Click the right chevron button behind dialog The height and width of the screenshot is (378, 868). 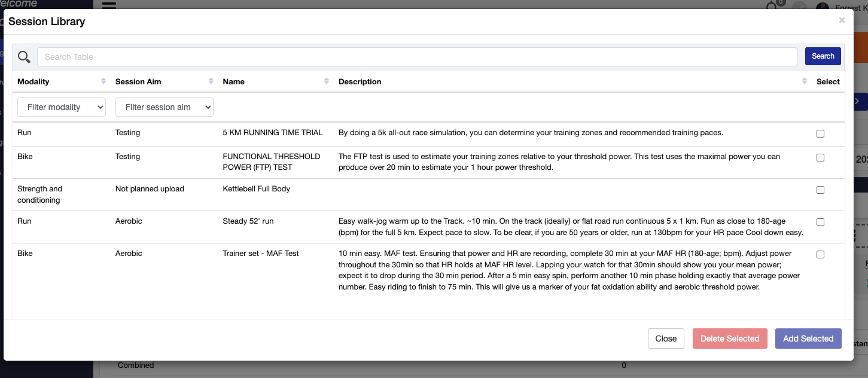pos(858,102)
